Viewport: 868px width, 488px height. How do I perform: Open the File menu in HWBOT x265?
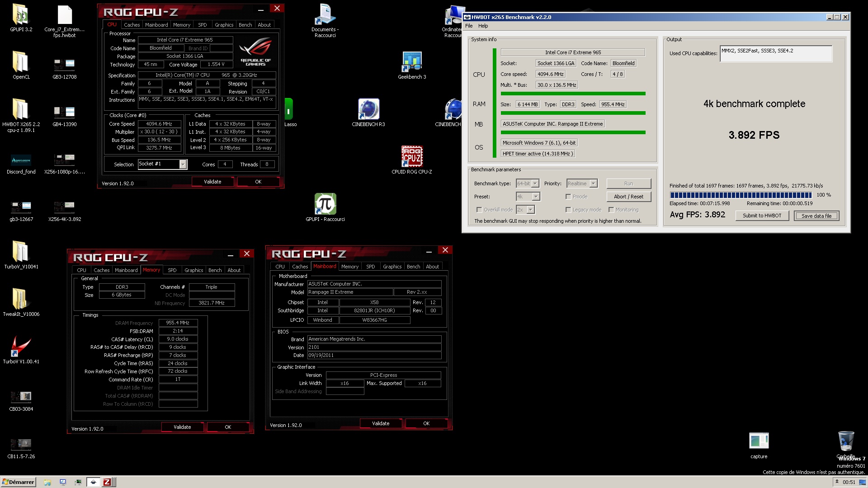(469, 26)
